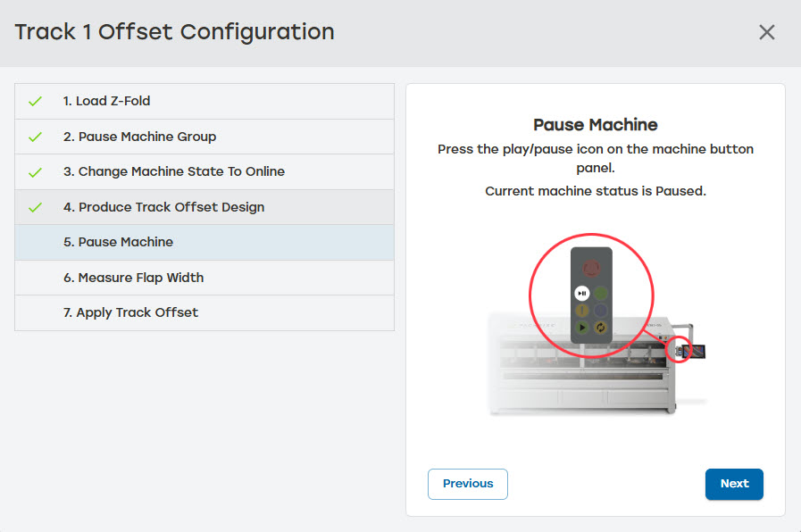Image resolution: width=801 pixels, height=532 pixels.
Task: Click the checkmark for Change Machine State To Online
Action: coord(35,171)
